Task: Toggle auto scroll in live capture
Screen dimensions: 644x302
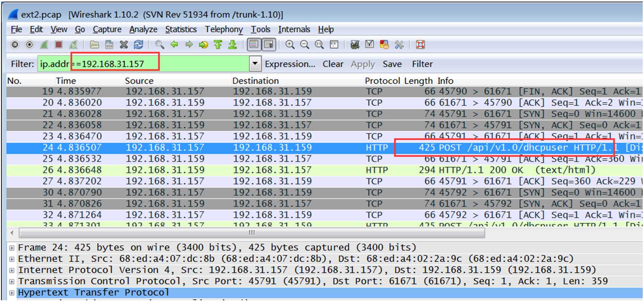Action: click(x=269, y=44)
